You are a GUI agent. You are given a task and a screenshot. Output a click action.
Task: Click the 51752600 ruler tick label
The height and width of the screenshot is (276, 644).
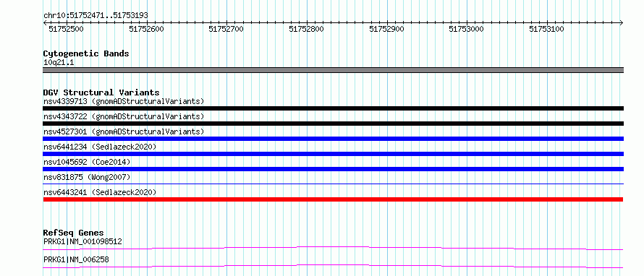pyautogui.click(x=146, y=29)
